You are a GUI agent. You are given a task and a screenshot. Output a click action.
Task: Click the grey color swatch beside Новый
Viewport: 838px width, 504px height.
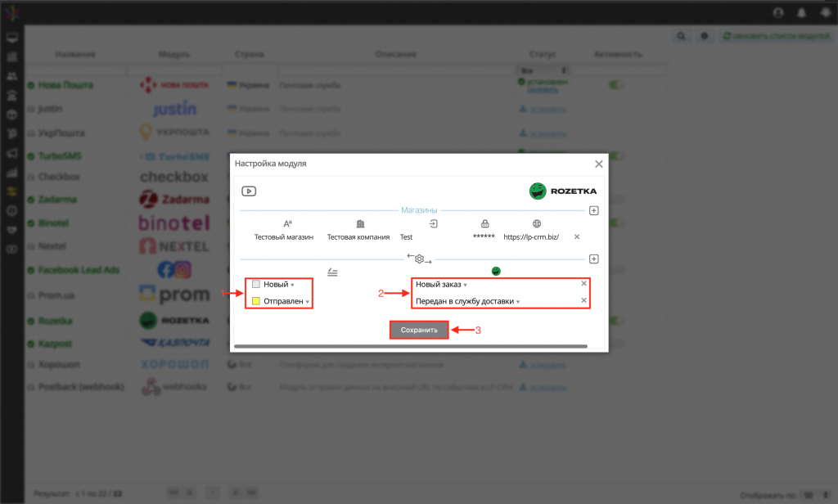pyautogui.click(x=256, y=285)
